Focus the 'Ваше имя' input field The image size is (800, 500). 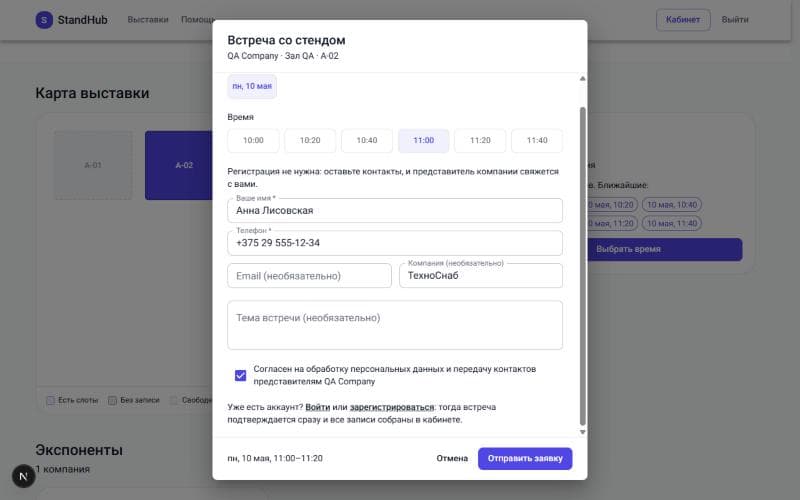coord(395,210)
